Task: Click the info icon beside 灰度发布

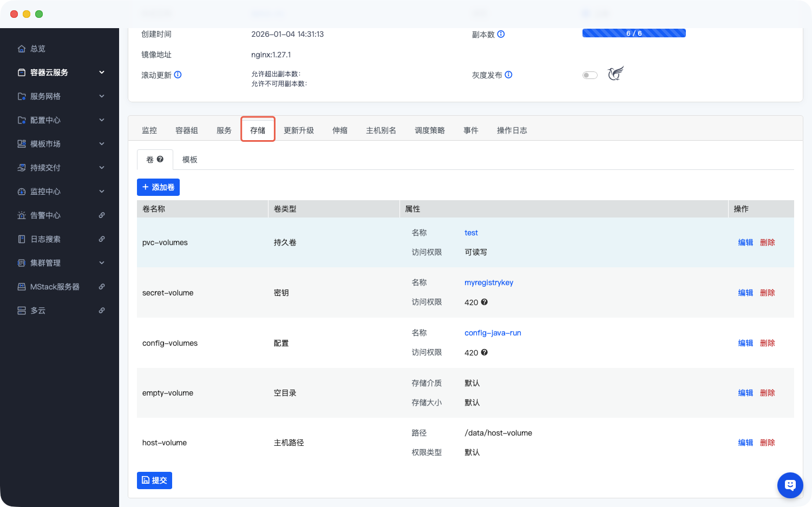Action: (508, 75)
